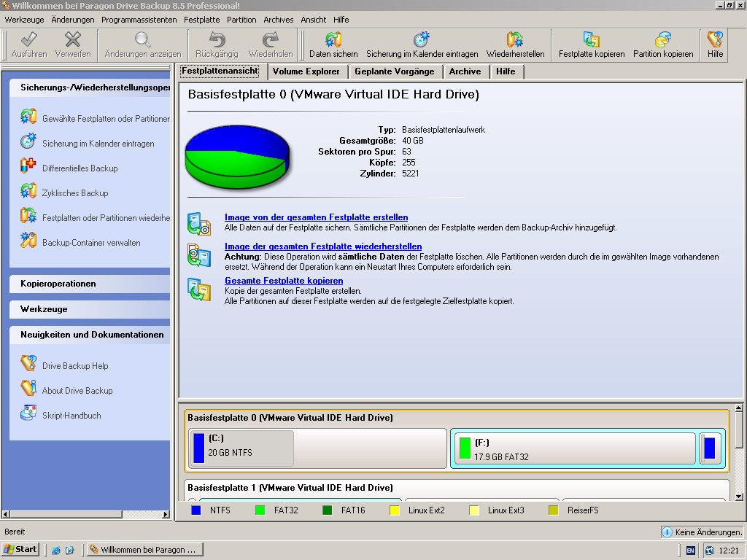Click icon beside Gesamte Festplatte kopieren
Screen dimensions: 747x560
point(199,289)
